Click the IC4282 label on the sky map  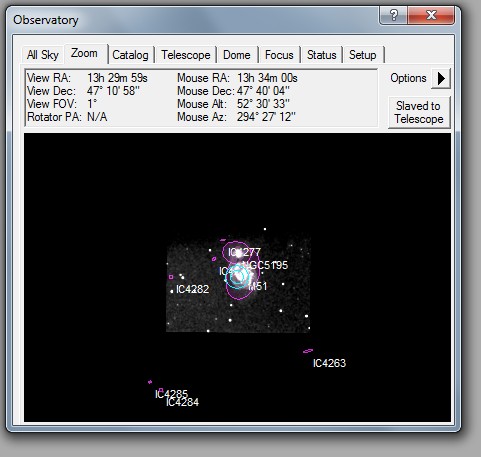(x=192, y=289)
